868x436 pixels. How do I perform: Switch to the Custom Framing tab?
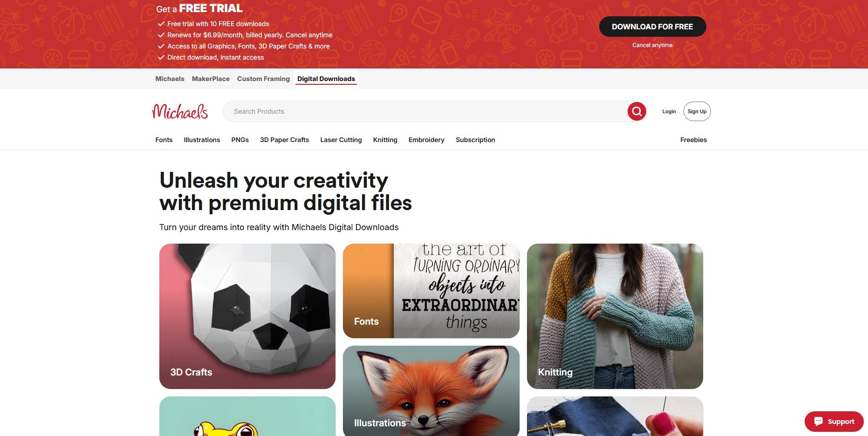tap(263, 79)
